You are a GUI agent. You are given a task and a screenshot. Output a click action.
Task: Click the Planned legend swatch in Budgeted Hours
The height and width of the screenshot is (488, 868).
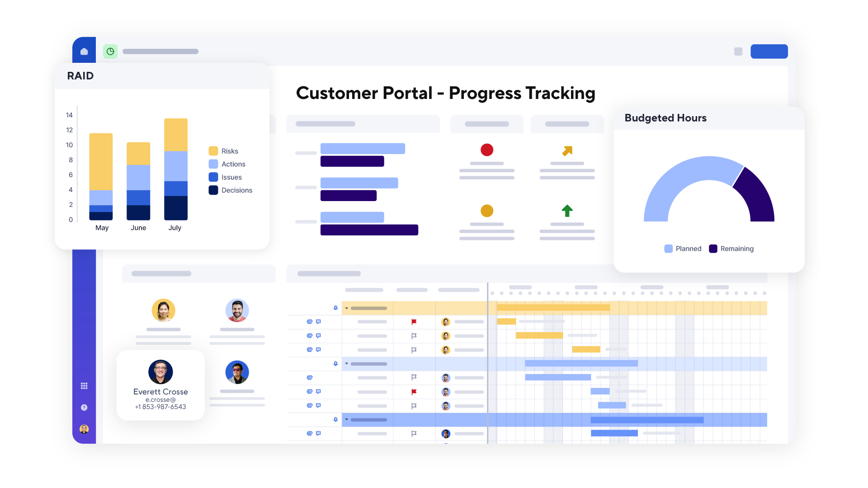(669, 249)
